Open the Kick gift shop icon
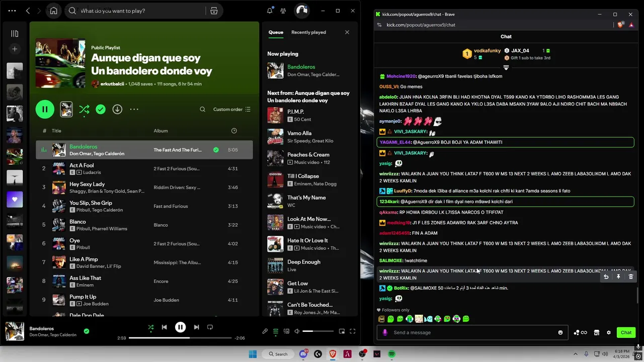The width and height of the screenshot is (644, 362). click(x=597, y=332)
